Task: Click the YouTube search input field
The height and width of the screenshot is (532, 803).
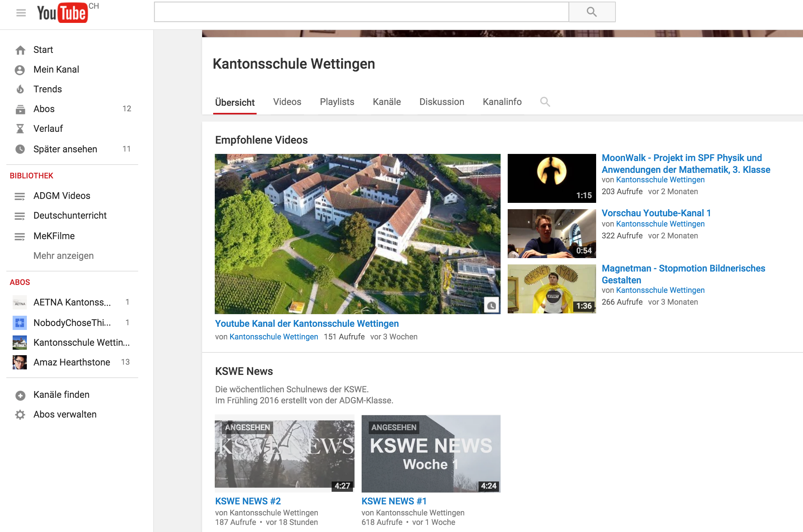Action: pyautogui.click(x=361, y=12)
